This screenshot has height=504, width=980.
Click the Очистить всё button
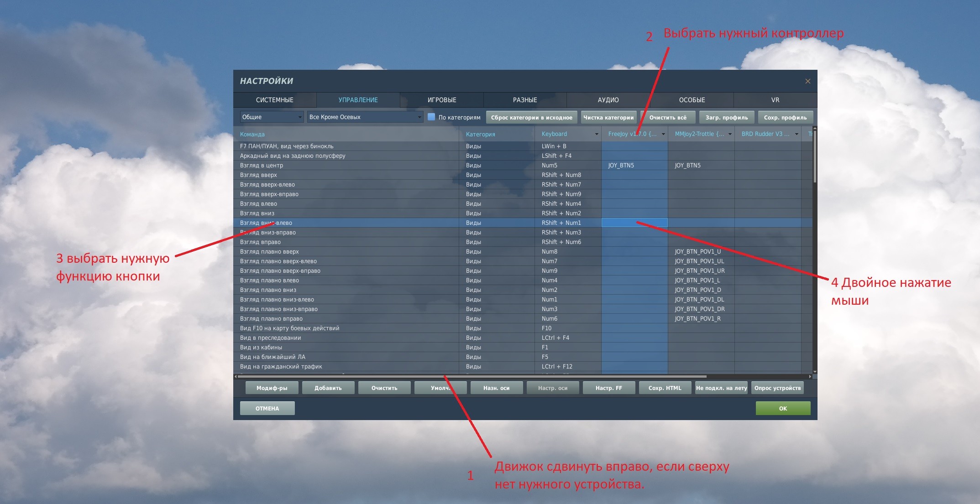point(668,118)
